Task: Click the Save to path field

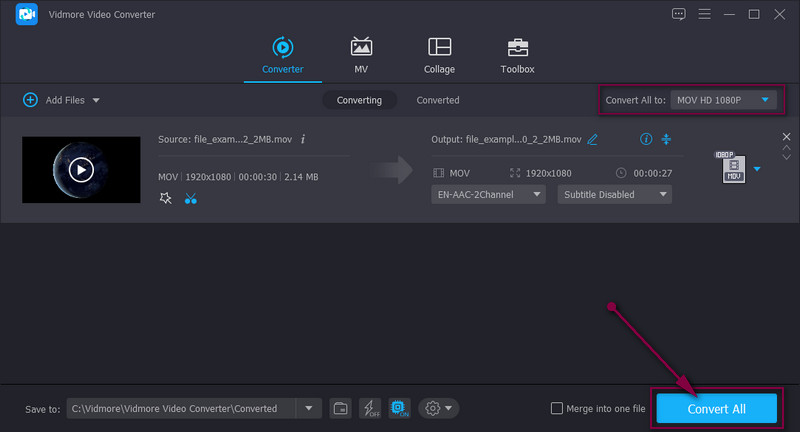Action: (x=182, y=408)
